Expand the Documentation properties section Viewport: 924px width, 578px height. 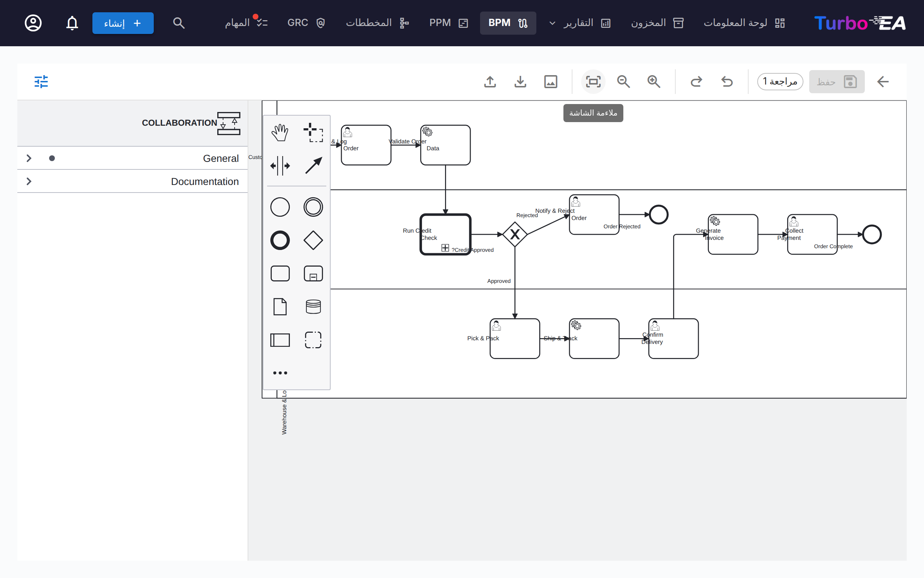pyautogui.click(x=132, y=181)
